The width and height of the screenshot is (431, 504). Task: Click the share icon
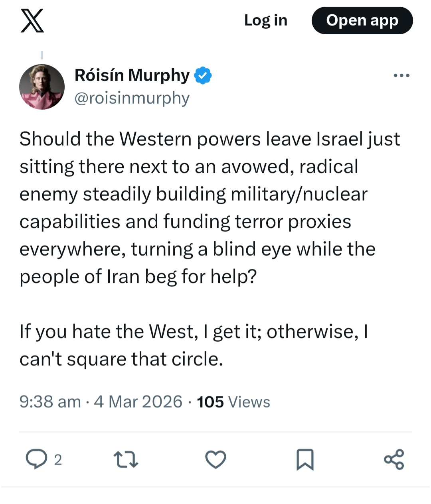click(x=394, y=459)
